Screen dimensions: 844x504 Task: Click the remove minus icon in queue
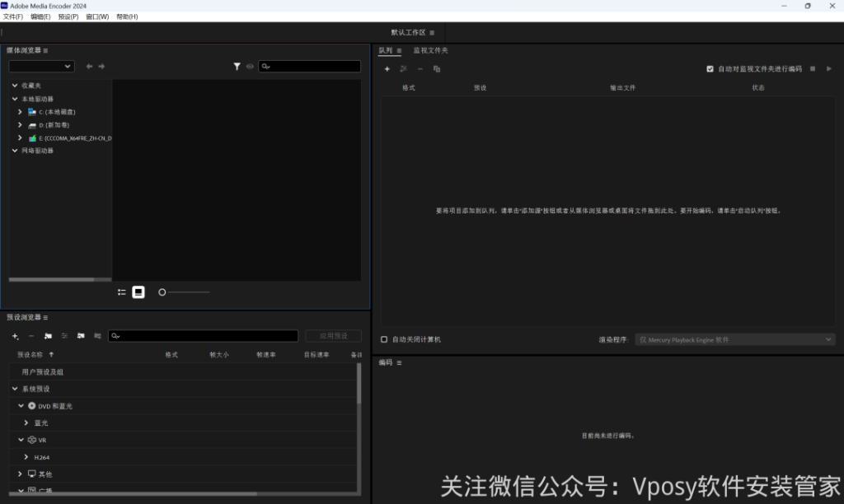(420, 69)
